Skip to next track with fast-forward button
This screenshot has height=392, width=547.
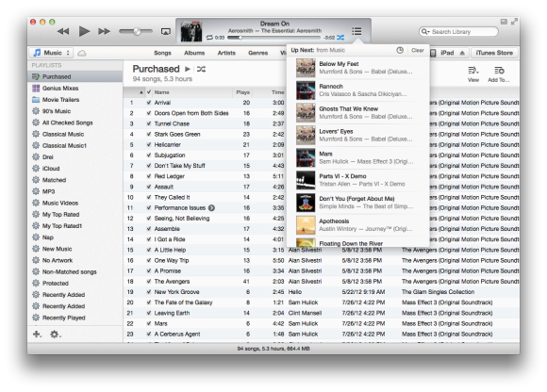[x=104, y=32]
